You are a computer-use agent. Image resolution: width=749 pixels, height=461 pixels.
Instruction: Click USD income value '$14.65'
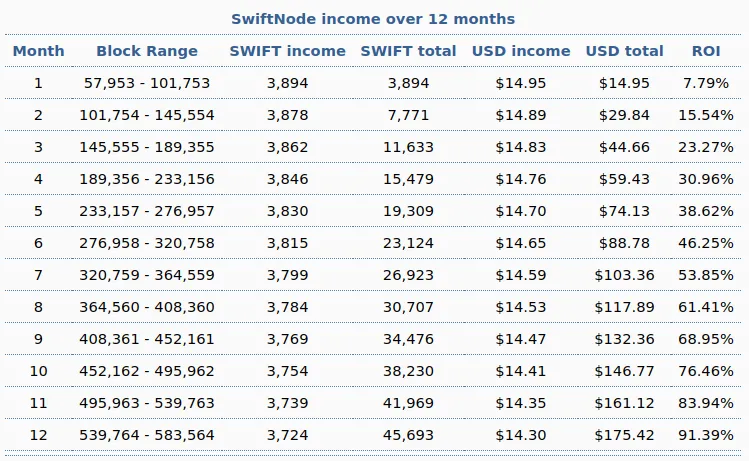[521, 243]
